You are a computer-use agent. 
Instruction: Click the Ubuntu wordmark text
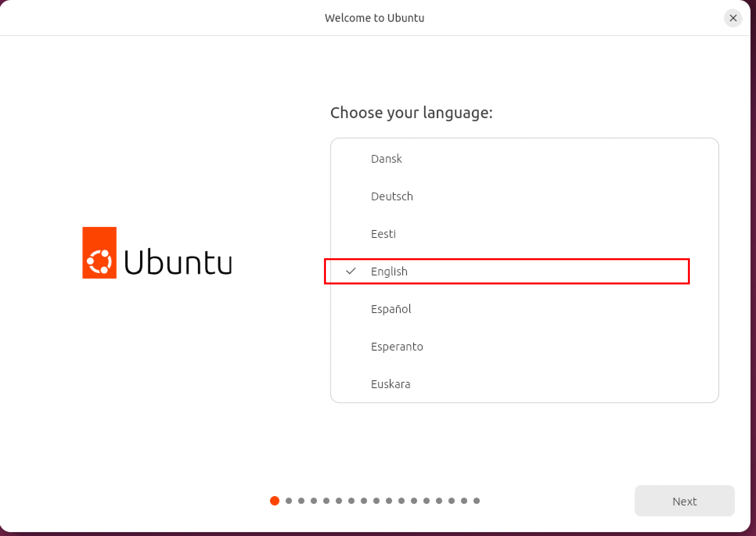point(178,262)
